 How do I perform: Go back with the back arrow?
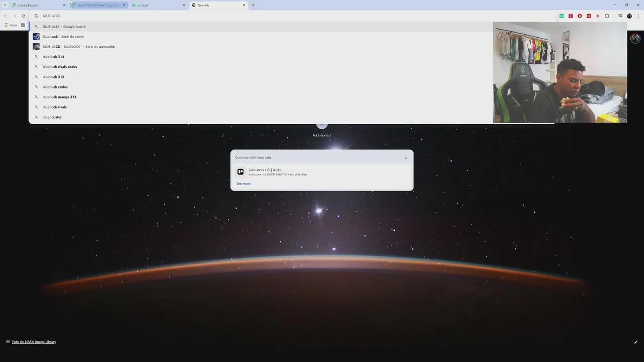(x=6, y=16)
